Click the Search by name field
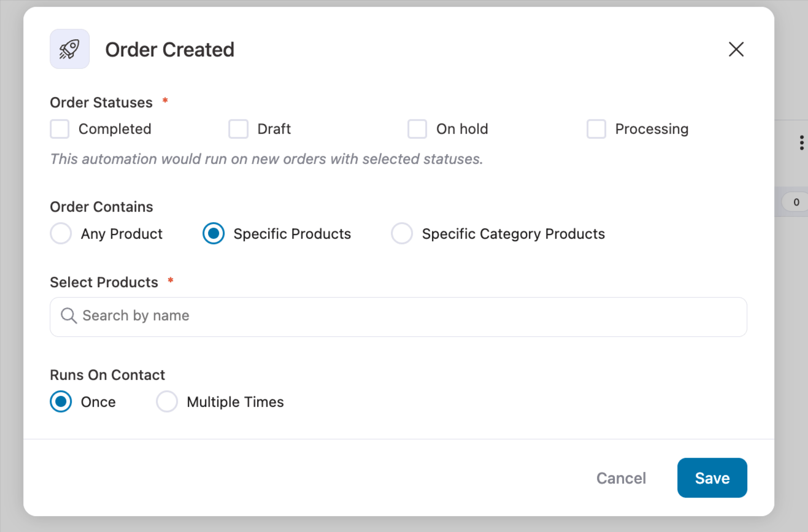 pyautogui.click(x=398, y=317)
